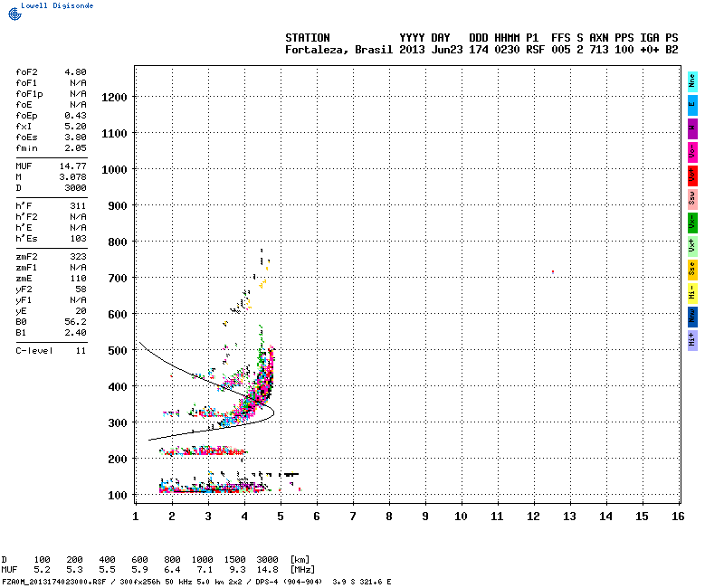Click the h'Es value 103
The width and height of the screenshot is (724, 588).
(78, 239)
